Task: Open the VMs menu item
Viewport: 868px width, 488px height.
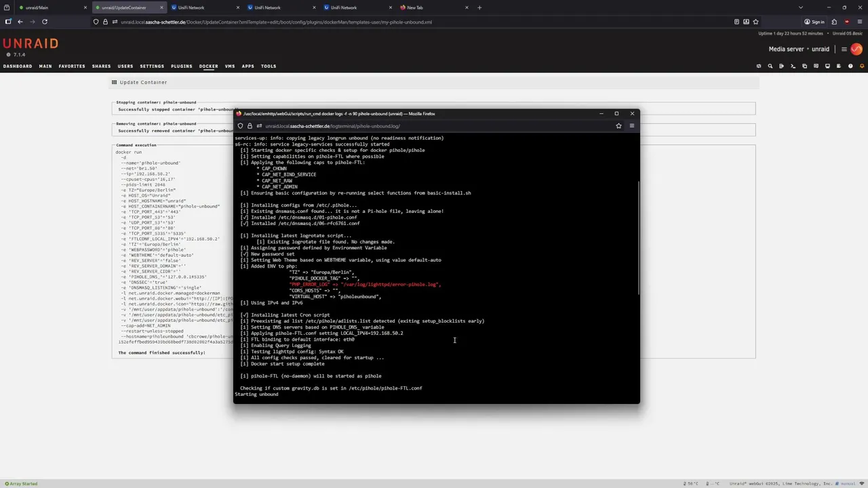Action: coord(230,66)
